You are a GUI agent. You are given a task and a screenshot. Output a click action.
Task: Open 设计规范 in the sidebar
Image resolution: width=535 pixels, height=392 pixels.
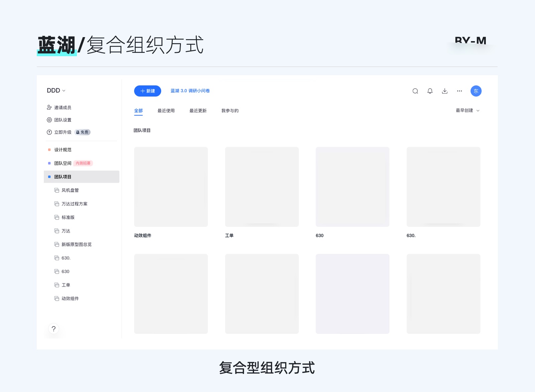tap(63, 150)
